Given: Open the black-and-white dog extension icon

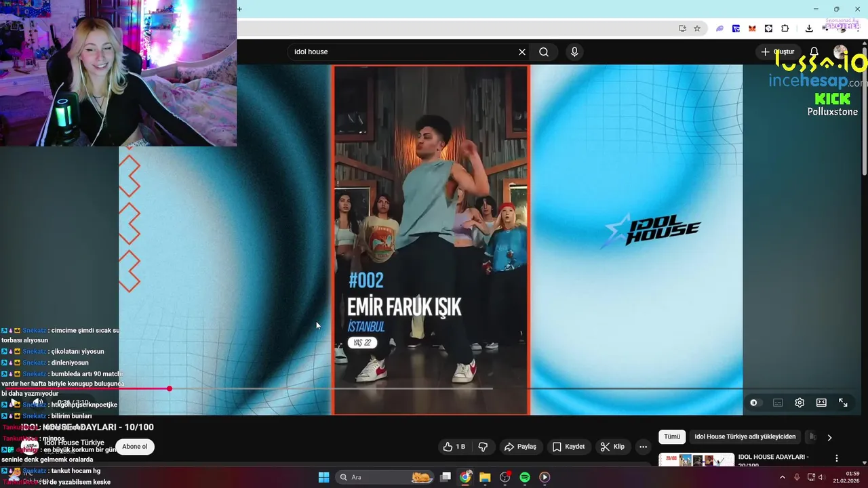Looking at the screenshot, I should coord(768,28).
